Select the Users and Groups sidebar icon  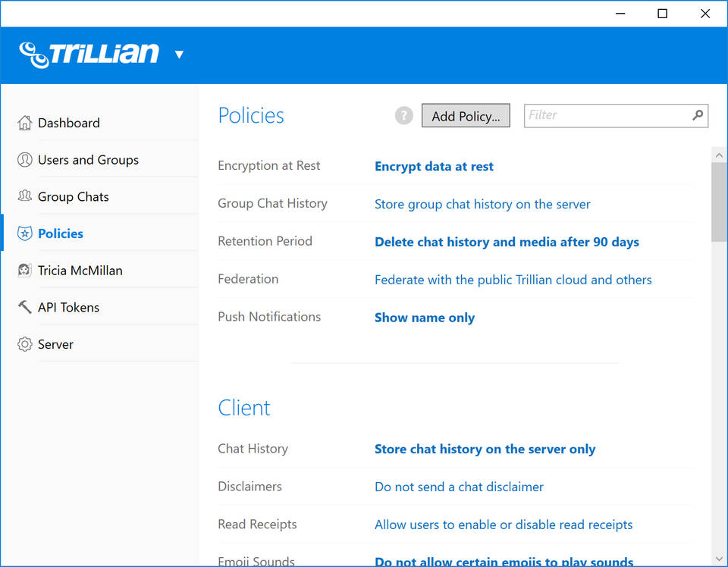(23, 159)
